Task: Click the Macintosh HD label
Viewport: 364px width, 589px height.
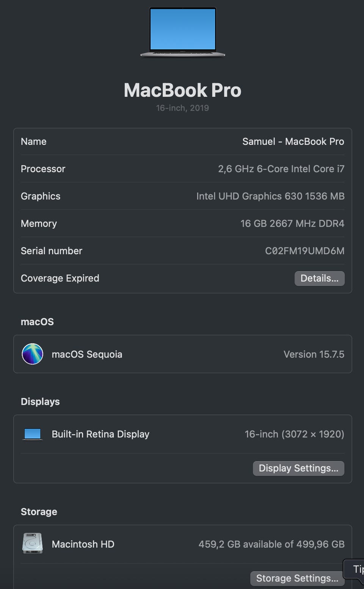Action: pyautogui.click(x=83, y=544)
